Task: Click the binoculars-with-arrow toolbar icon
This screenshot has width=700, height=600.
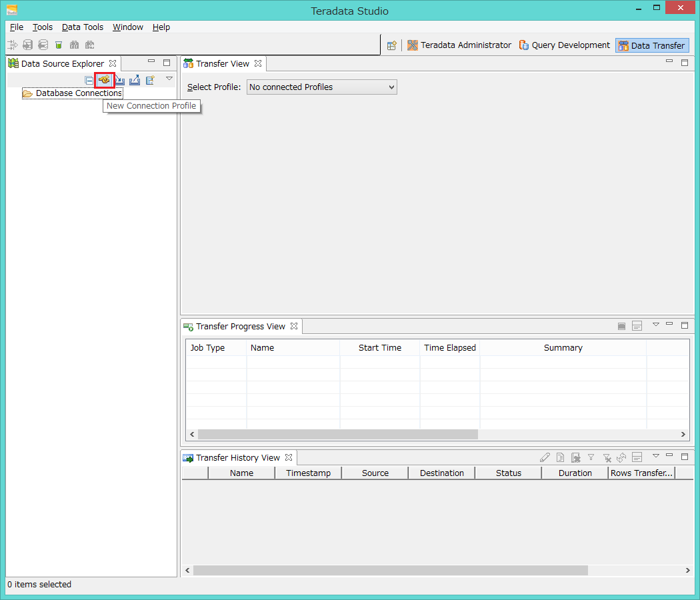Action: pyautogui.click(x=90, y=45)
